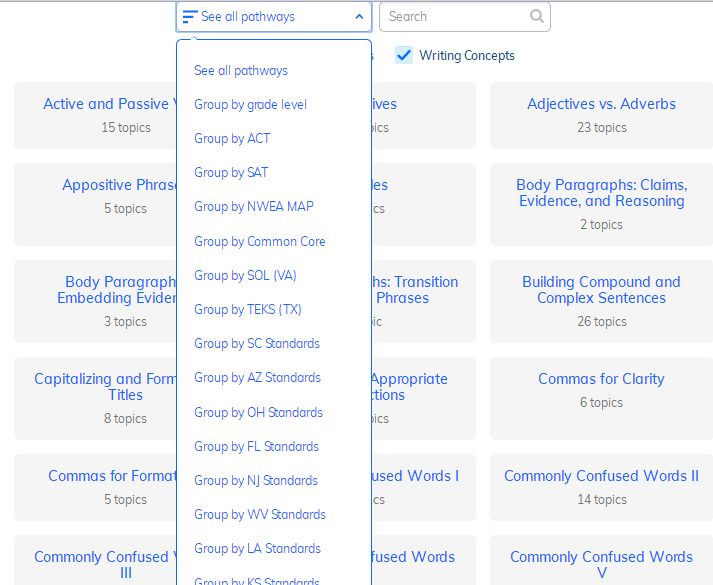This screenshot has height=585, width=713.
Task: Click the search magnifier icon
Action: [537, 16]
